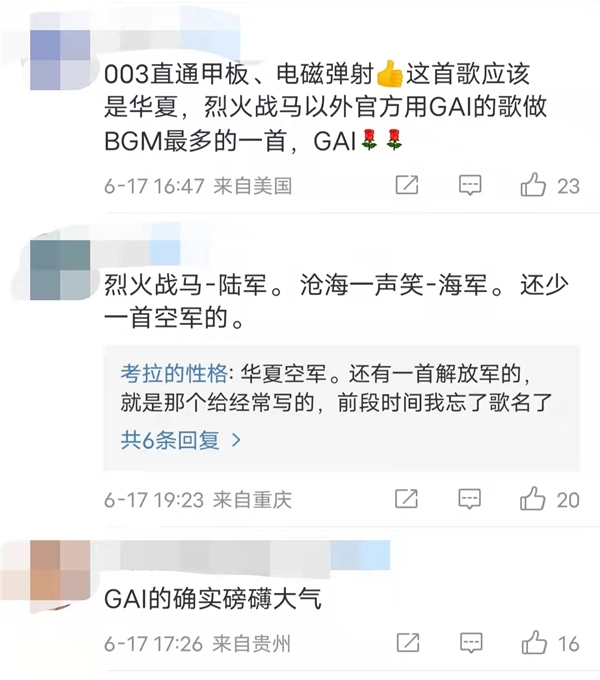Like the comment with 16 likes
Screen dimensions: 600x680
click(x=534, y=642)
